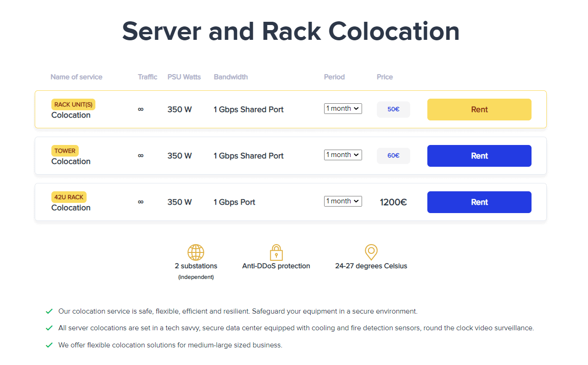Screen dimensions: 588x365
Task: Click the Period column header
Action: pos(334,77)
